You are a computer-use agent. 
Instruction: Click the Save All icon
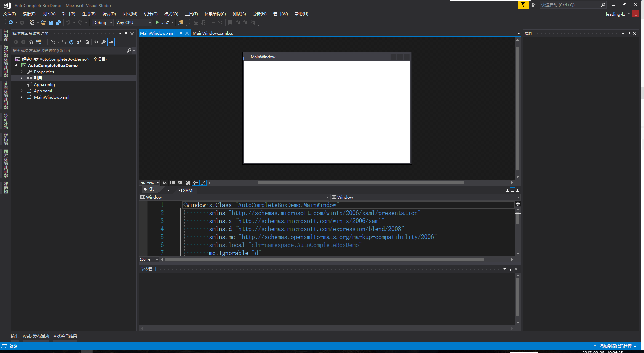(x=58, y=23)
